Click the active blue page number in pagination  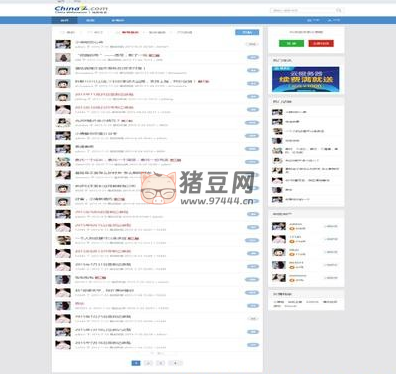pyautogui.click(x=136, y=363)
